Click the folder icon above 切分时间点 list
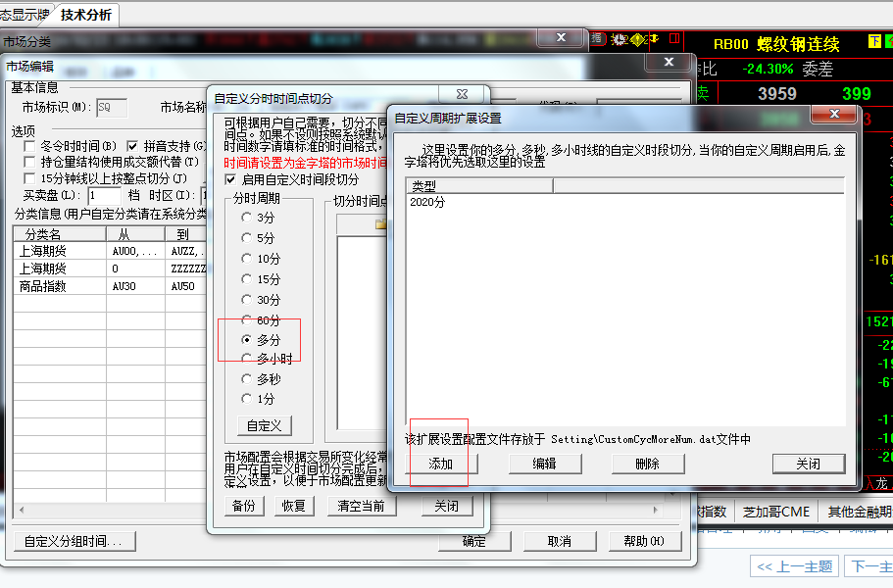 pyautogui.click(x=381, y=224)
